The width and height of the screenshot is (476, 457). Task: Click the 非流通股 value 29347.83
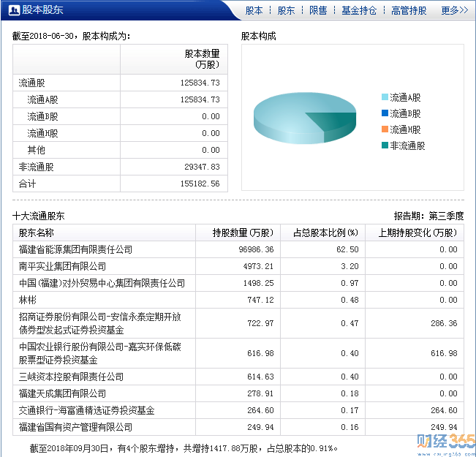202,167
